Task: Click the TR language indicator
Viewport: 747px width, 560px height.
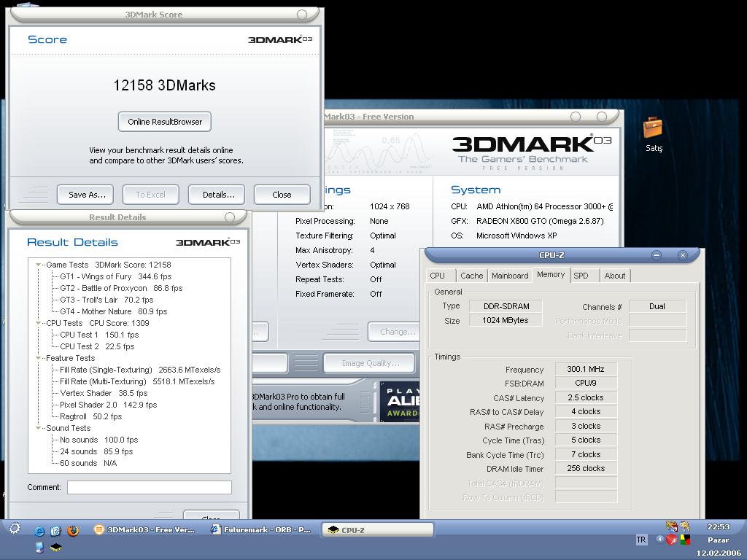Action: tap(641, 540)
